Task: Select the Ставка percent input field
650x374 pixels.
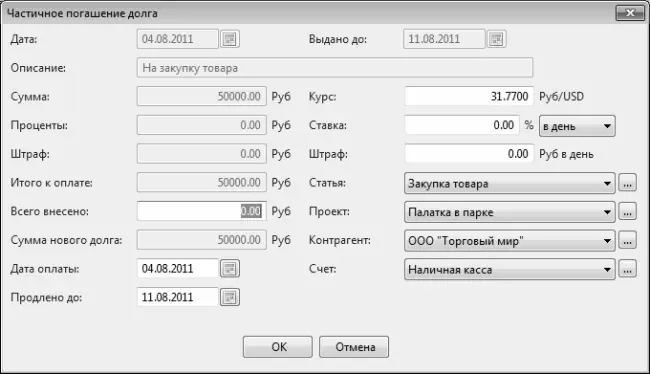Action: pyautogui.click(x=462, y=125)
